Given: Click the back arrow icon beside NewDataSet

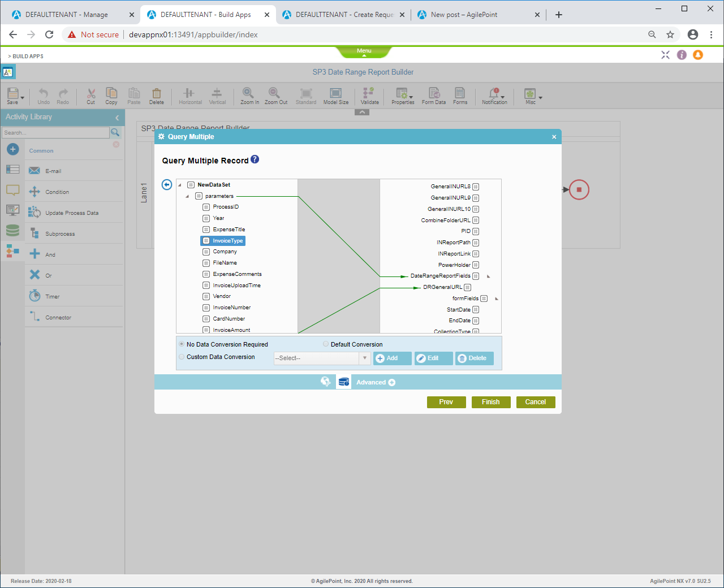Looking at the screenshot, I should point(167,185).
